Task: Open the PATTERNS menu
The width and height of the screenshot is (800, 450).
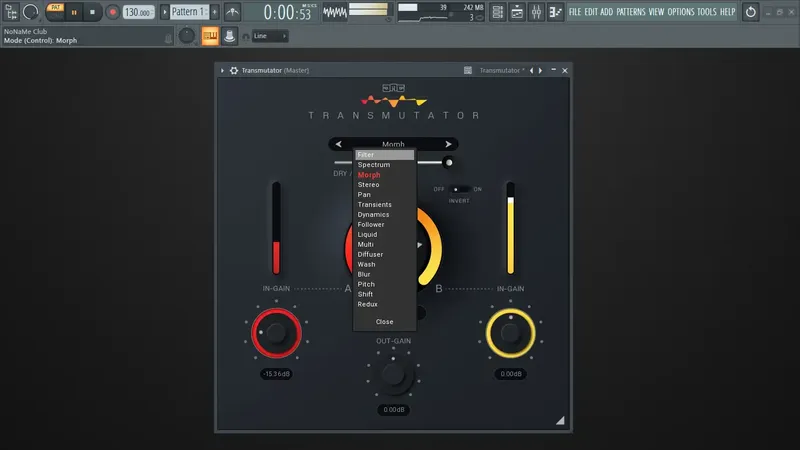Action: [x=631, y=12]
